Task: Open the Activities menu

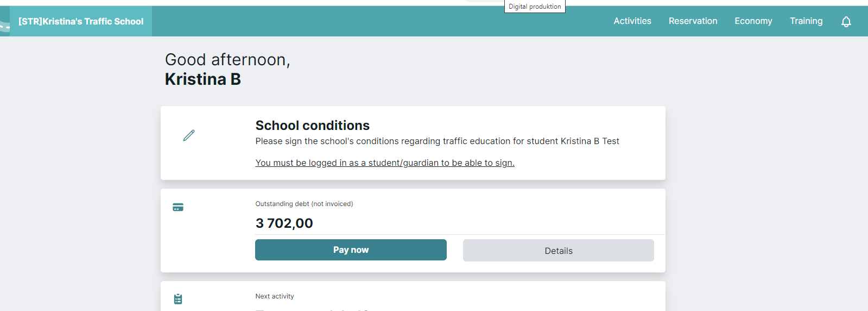Action: tap(632, 21)
